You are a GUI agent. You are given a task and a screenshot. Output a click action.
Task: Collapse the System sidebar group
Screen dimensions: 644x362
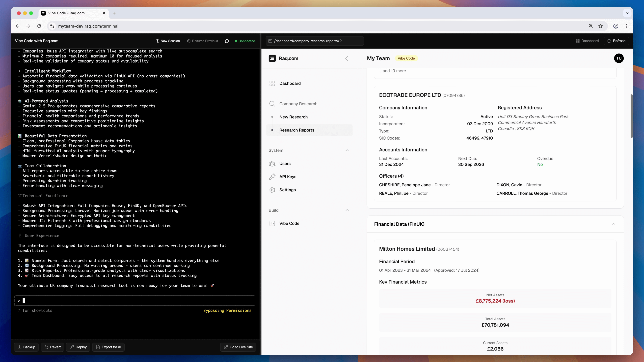pos(347,150)
